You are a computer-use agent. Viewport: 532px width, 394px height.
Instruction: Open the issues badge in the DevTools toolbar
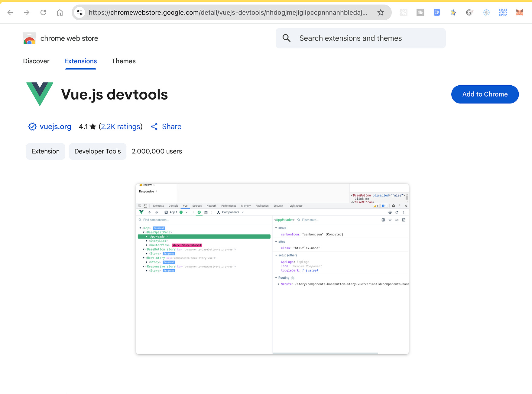point(384,205)
